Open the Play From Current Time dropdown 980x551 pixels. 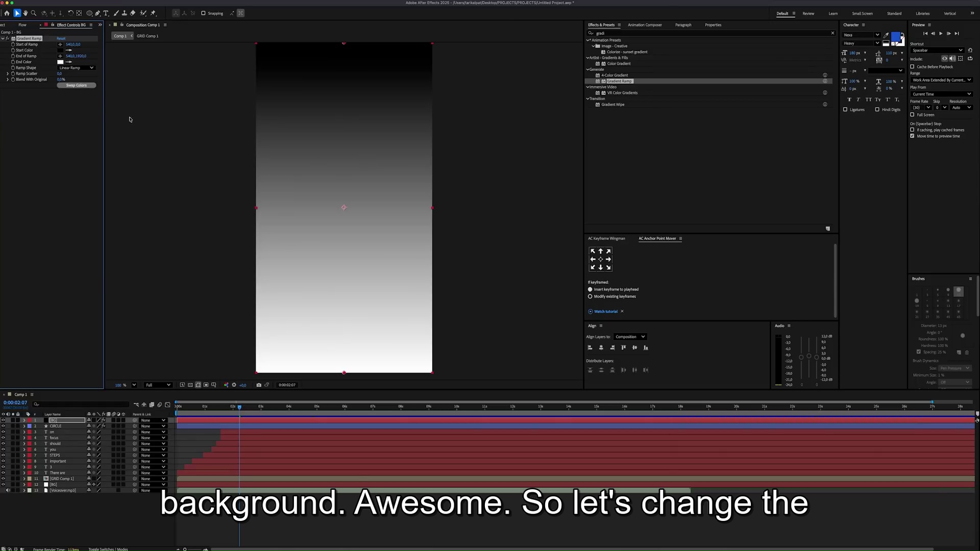[941, 94]
